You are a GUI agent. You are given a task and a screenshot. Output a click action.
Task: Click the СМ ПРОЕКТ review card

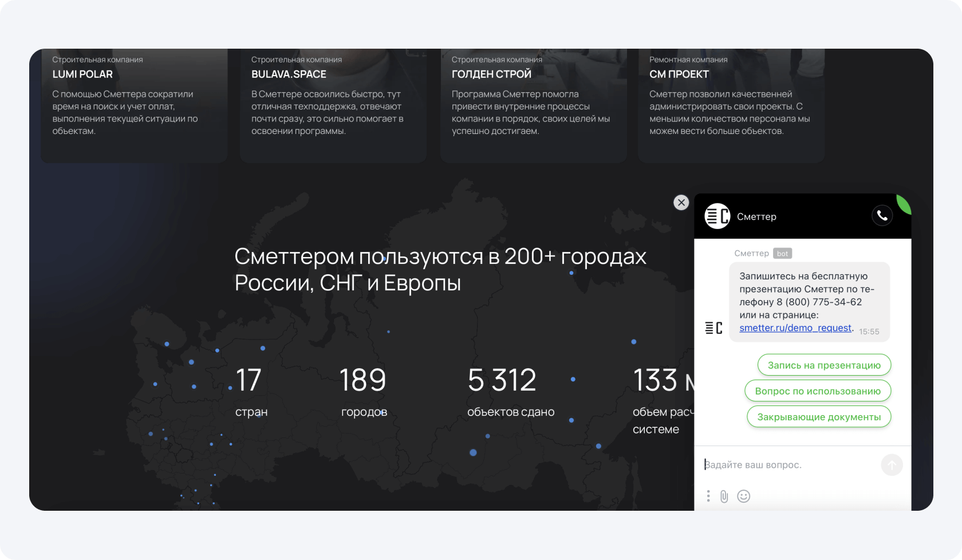pyautogui.click(x=730, y=106)
